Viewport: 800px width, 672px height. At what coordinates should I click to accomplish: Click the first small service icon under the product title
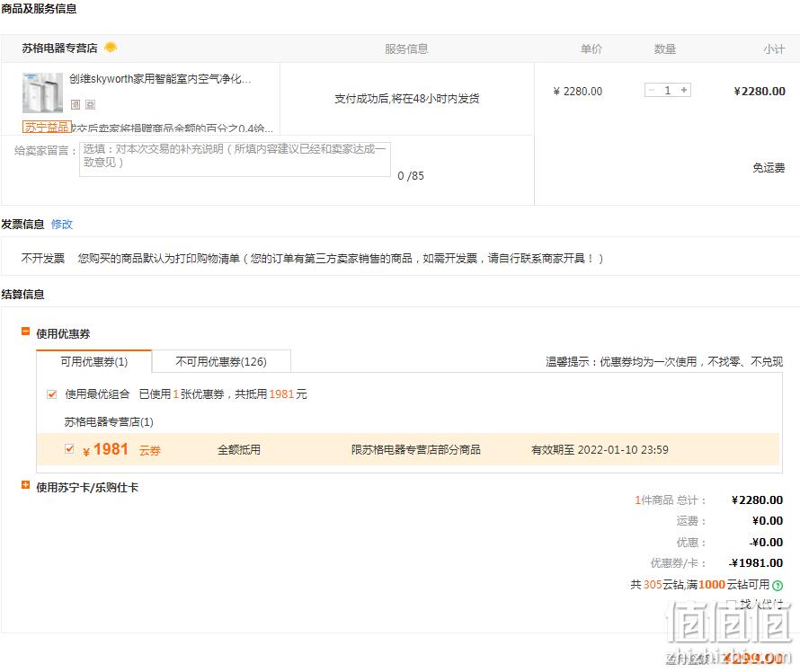(76, 104)
